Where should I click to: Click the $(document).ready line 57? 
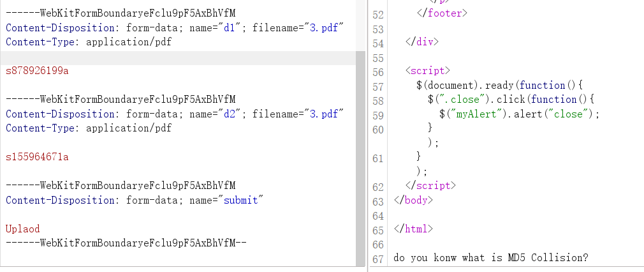[499, 85]
